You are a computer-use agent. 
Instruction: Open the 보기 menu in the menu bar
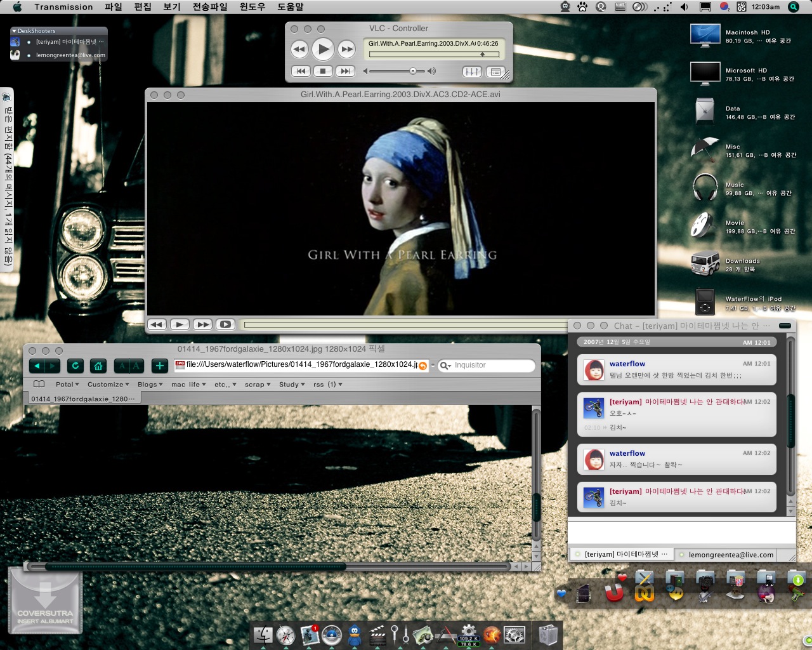coord(172,7)
